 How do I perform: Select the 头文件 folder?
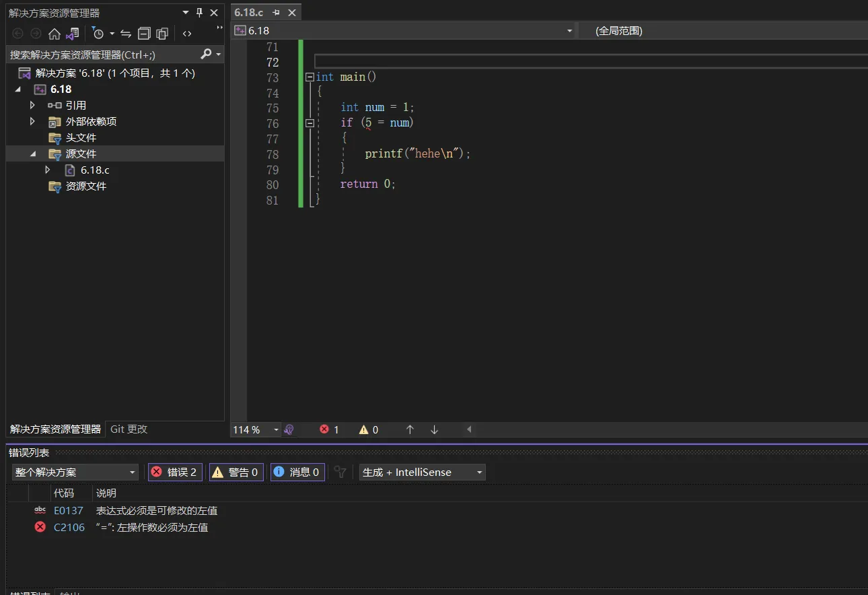pos(81,138)
